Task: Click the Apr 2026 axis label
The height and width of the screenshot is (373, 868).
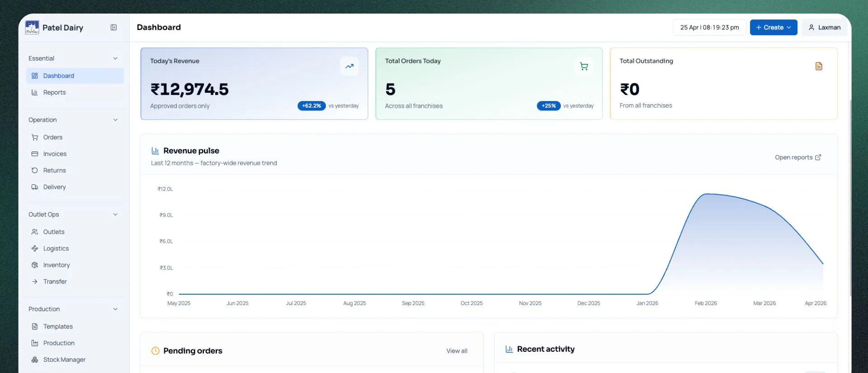Action: coord(816,303)
